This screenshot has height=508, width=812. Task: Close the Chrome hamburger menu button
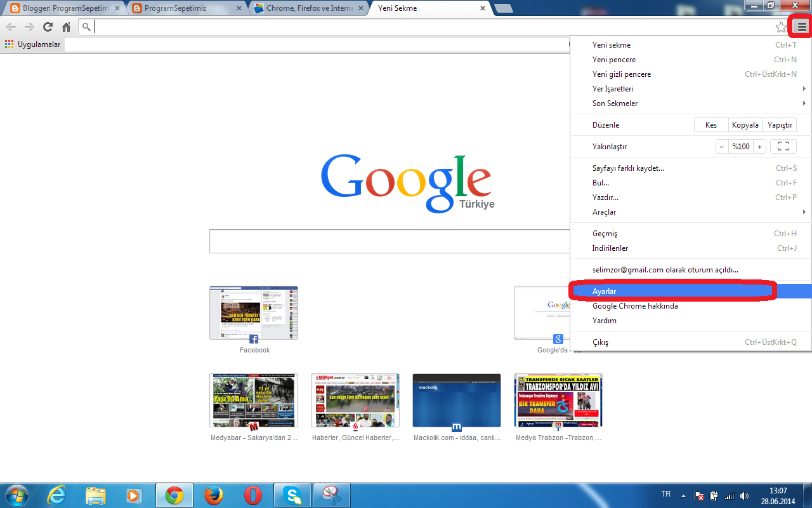point(802,27)
